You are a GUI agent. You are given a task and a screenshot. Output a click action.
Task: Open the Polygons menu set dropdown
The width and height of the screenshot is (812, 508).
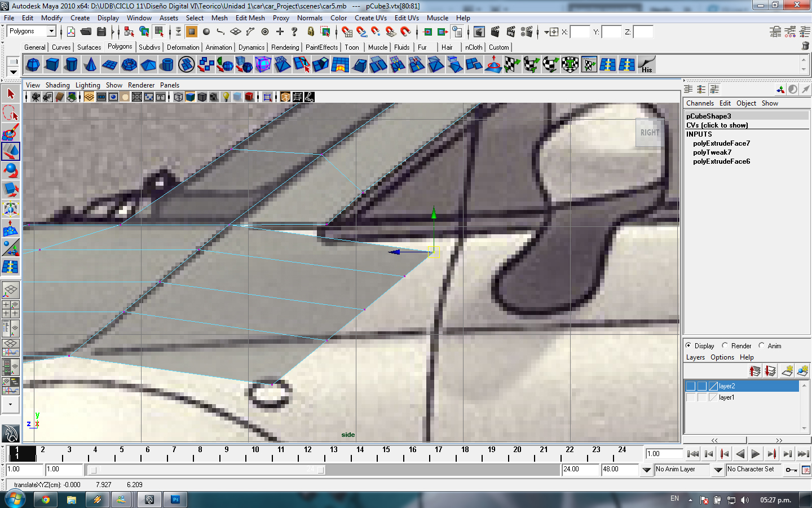click(51, 32)
